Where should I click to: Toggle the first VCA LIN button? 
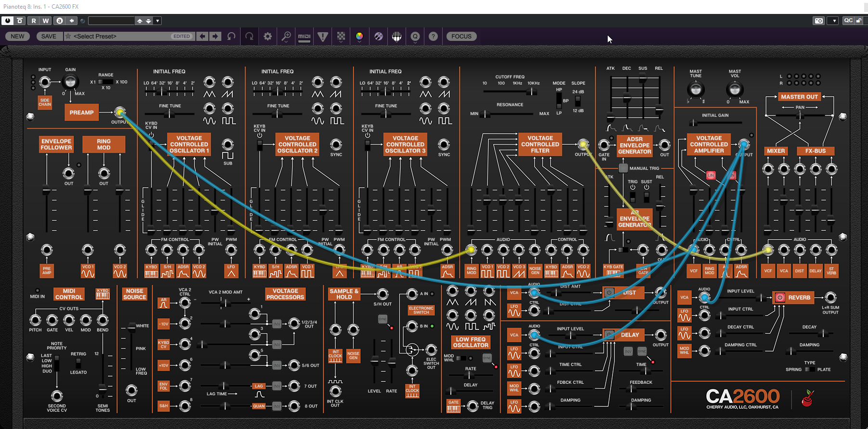[711, 176]
